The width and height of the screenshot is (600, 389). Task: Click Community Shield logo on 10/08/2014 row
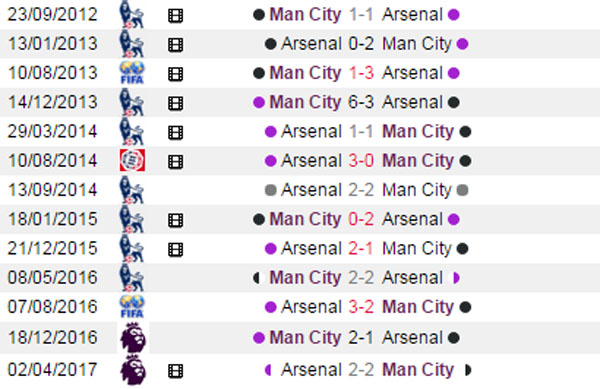[x=132, y=160]
